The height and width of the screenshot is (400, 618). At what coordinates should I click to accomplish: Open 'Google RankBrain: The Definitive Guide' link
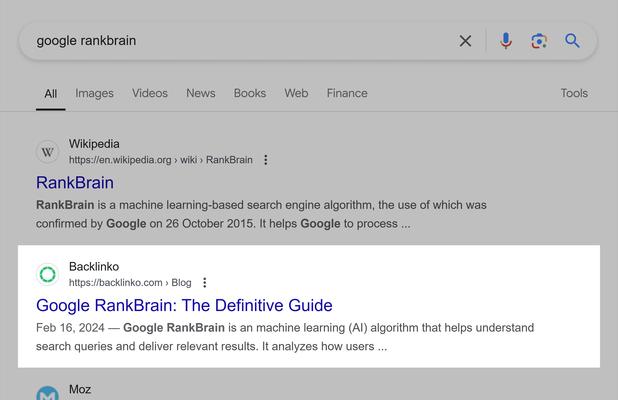(x=184, y=305)
